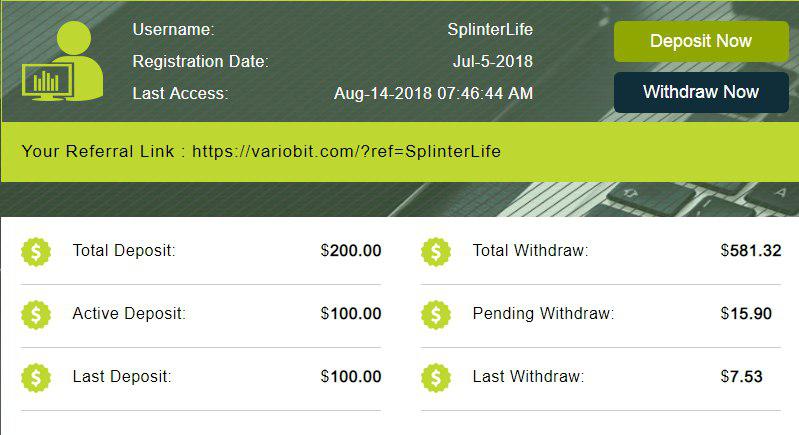Click the Your Referral Link label
Viewport: 799px width, 435px height.
98,151
